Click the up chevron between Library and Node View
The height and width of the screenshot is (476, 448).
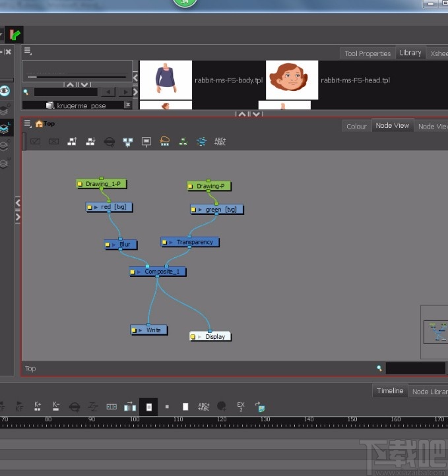click(242, 115)
